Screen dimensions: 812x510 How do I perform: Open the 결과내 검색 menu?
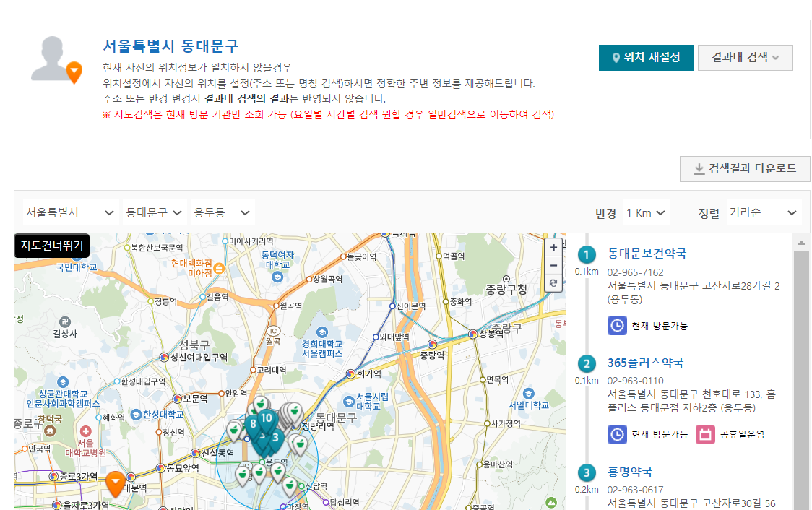(x=745, y=58)
